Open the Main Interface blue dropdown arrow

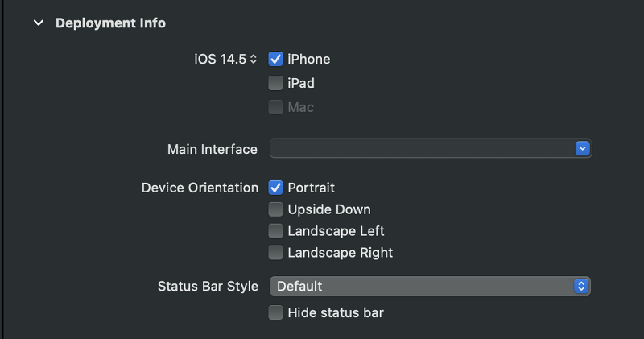pos(584,149)
